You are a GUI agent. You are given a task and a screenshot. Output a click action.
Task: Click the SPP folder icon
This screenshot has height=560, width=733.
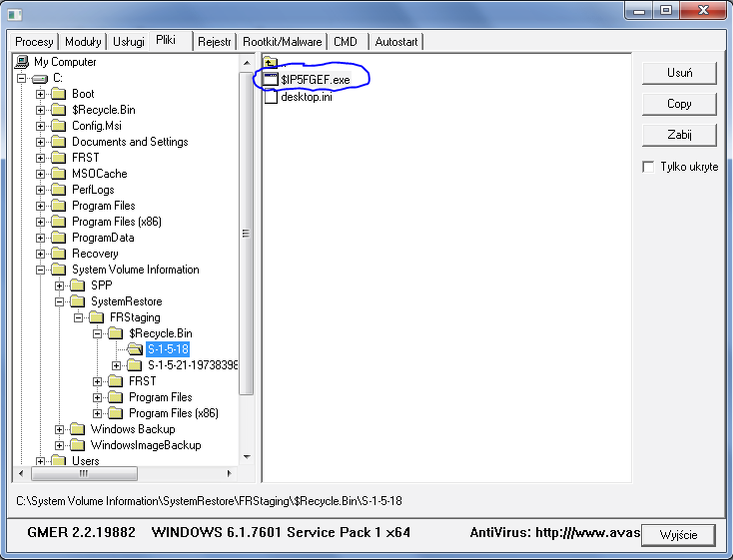click(x=77, y=285)
